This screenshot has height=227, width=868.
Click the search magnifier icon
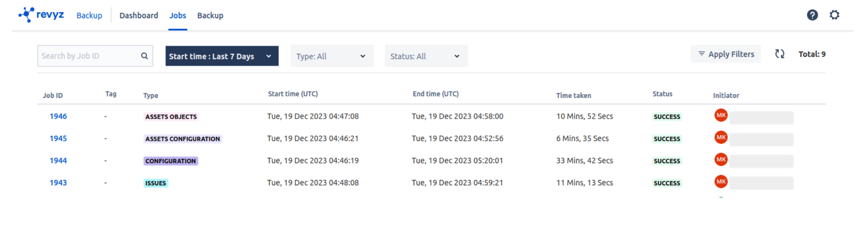(x=144, y=56)
